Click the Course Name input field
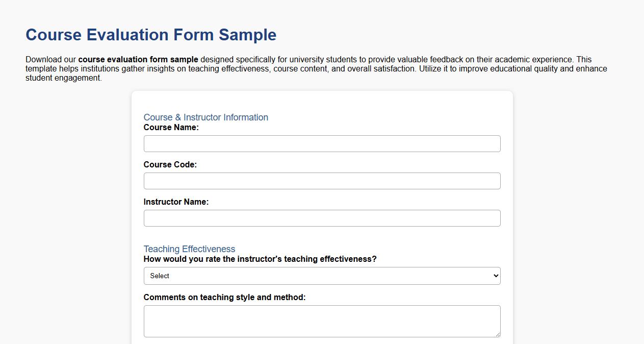This screenshot has width=644, height=344. (x=322, y=143)
